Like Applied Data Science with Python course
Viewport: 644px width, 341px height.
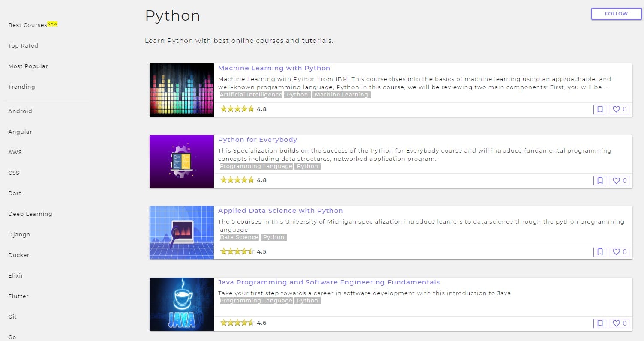point(620,252)
